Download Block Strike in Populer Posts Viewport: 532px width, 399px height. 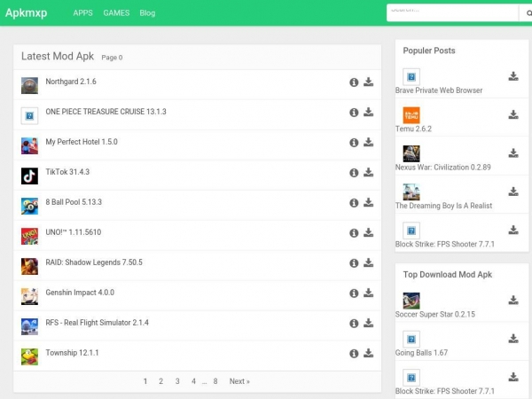(x=513, y=230)
